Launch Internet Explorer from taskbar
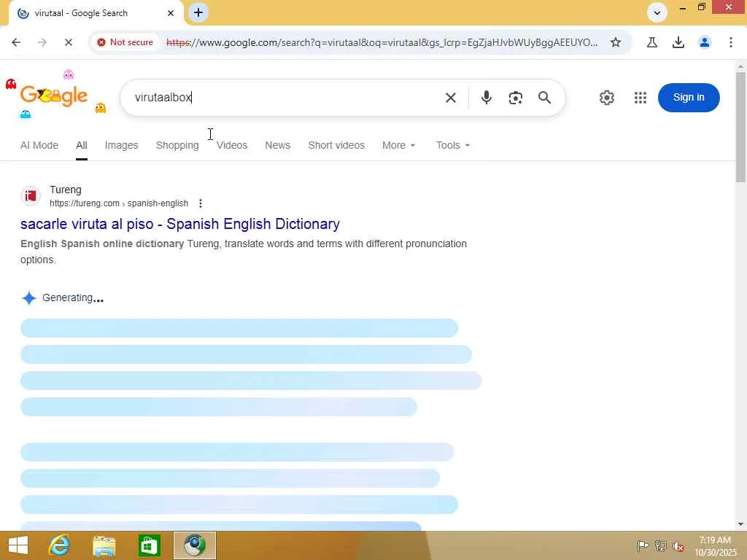This screenshot has height=560, width=747. 59,545
